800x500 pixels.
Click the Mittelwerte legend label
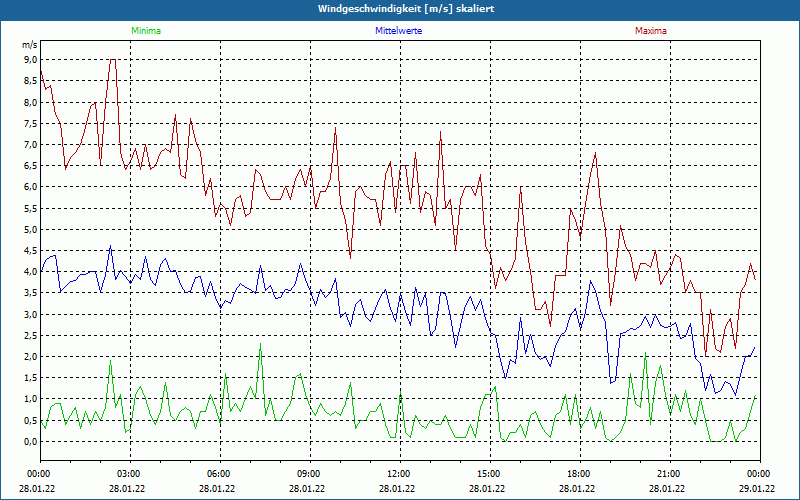(398, 31)
